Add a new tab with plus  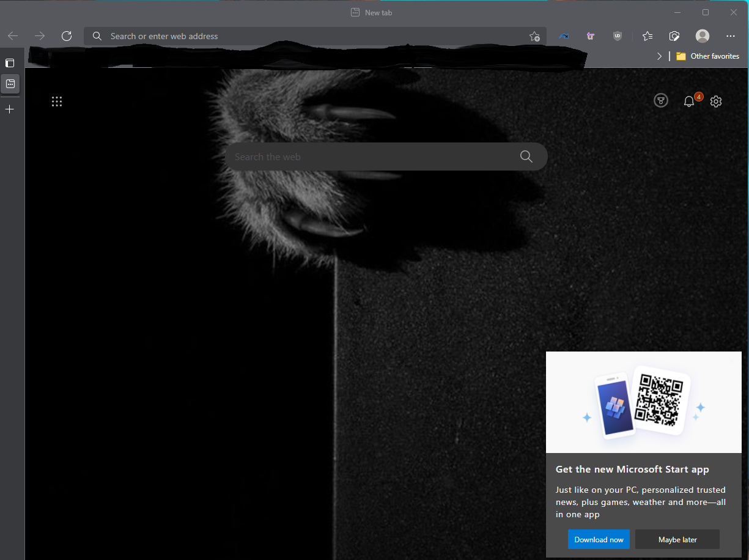pos(10,109)
